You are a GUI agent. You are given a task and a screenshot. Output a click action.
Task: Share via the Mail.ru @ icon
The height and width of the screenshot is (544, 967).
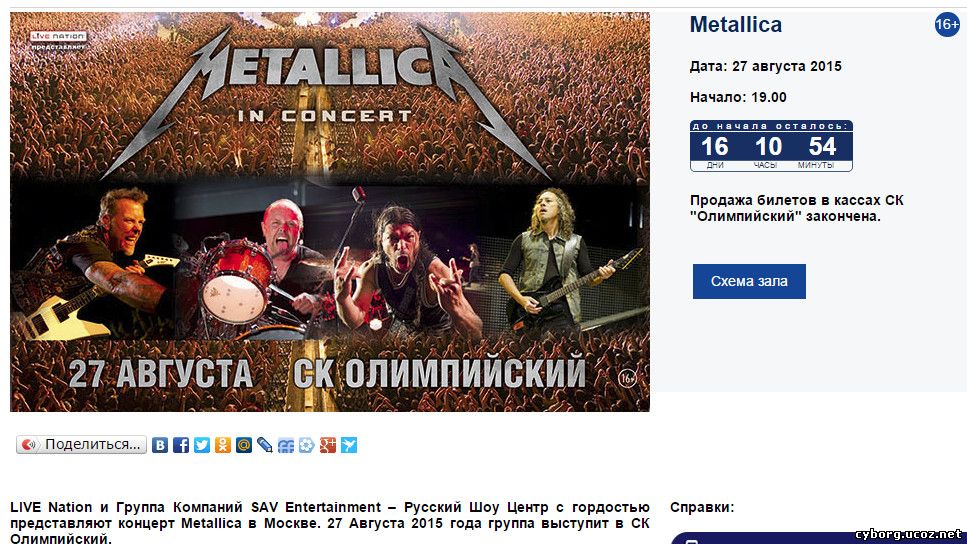244,445
